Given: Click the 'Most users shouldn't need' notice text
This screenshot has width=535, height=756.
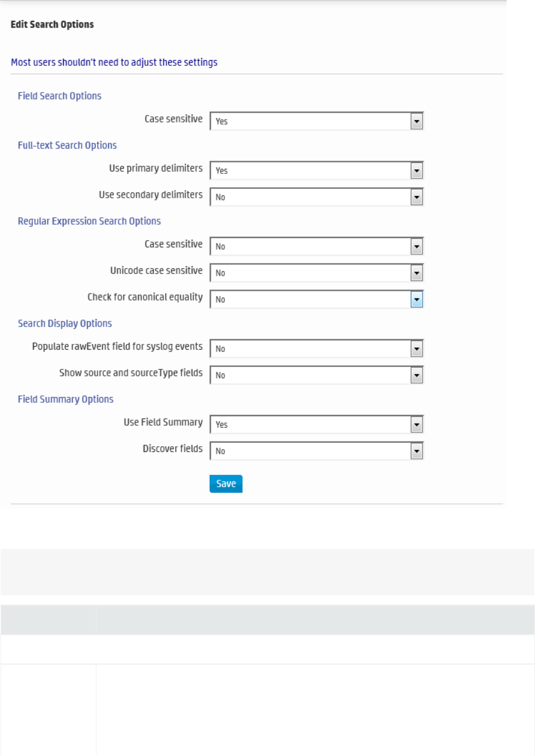Looking at the screenshot, I should click(114, 62).
